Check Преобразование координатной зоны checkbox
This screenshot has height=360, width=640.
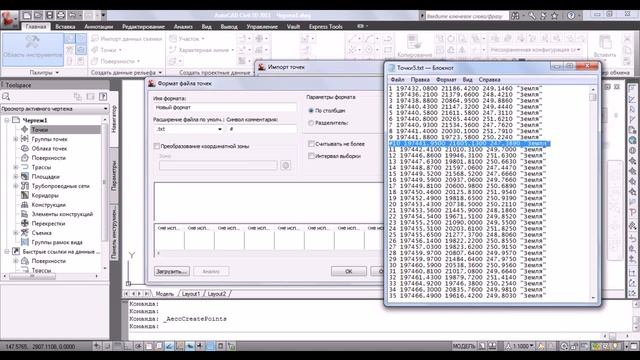(157, 146)
